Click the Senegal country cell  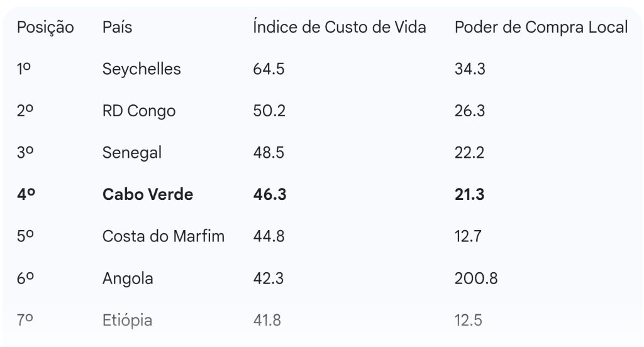point(132,153)
